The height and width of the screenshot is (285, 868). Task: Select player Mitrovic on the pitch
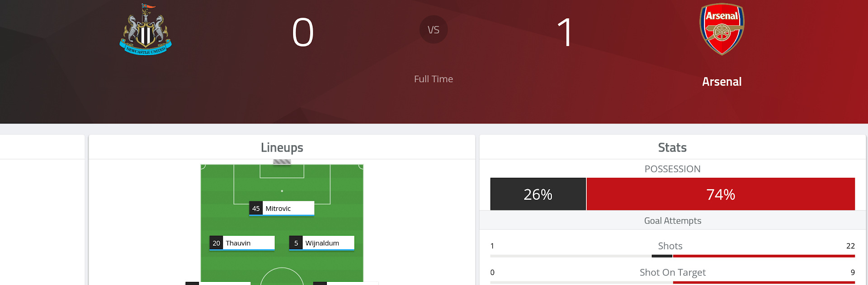pos(282,209)
